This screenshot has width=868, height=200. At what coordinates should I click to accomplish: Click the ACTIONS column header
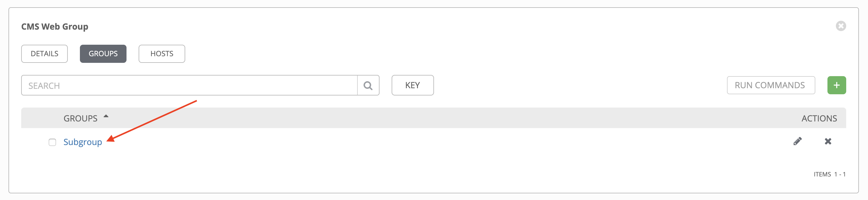coord(819,118)
